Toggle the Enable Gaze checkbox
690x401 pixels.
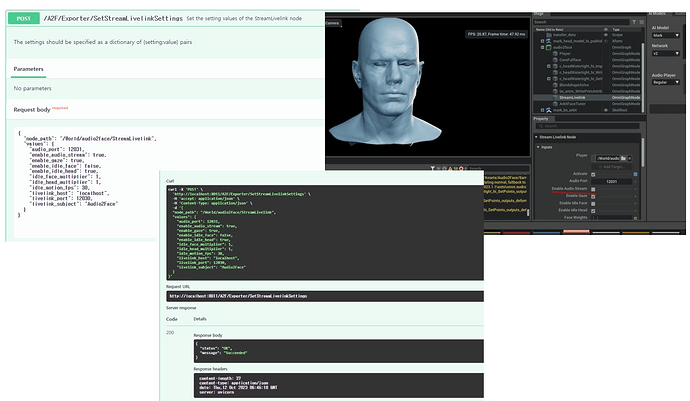593,197
